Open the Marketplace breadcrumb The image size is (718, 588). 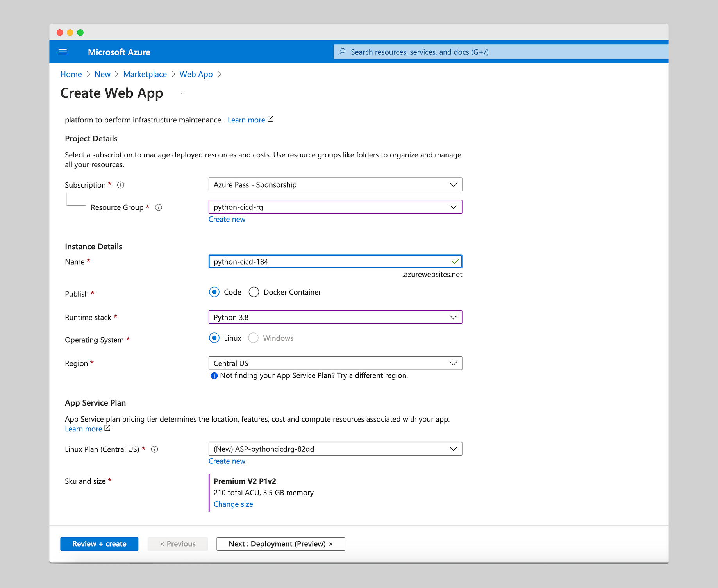pyautogui.click(x=145, y=74)
